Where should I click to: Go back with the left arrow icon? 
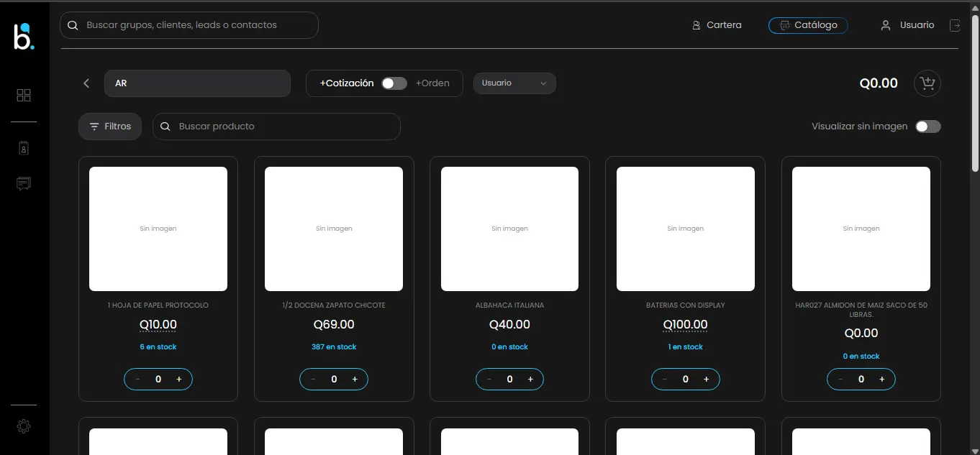pyautogui.click(x=86, y=83)
